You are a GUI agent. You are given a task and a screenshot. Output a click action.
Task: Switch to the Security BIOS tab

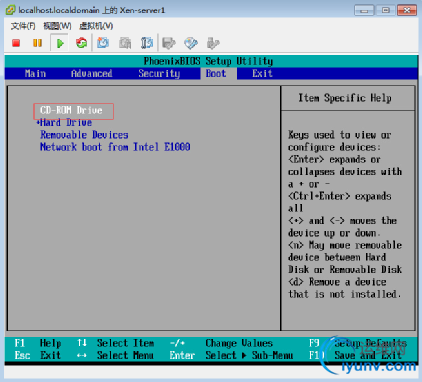pyautogui.click(x=159, y=74)
